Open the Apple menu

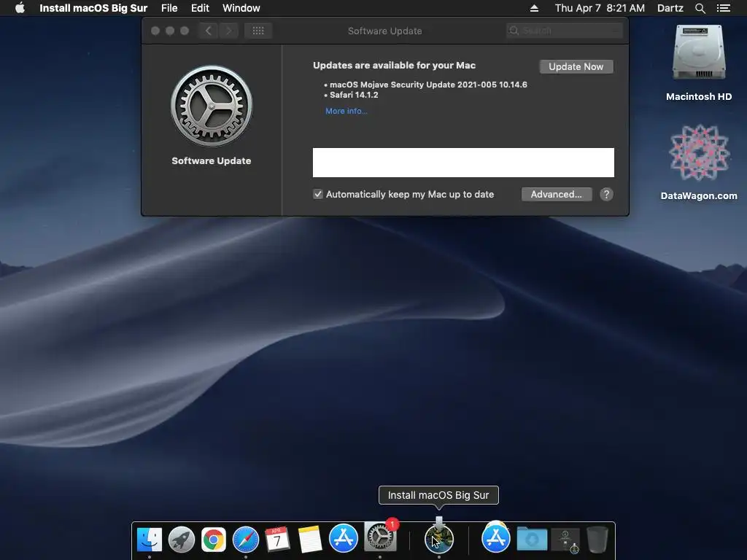20,8
